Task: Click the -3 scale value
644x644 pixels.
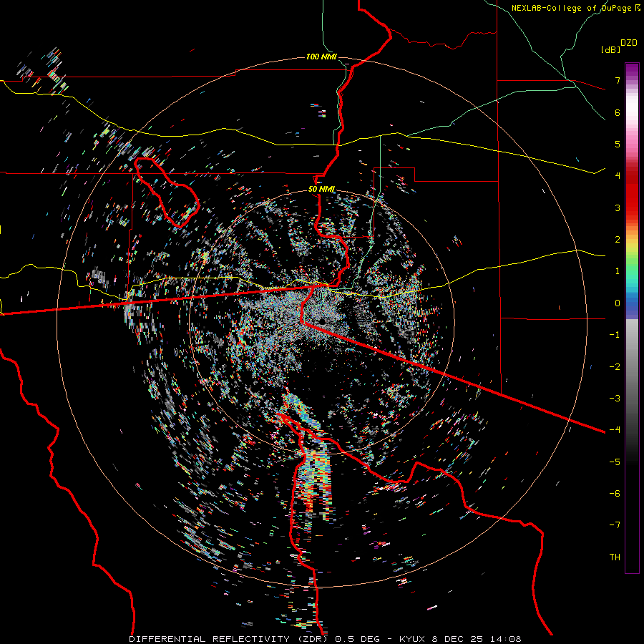Action: [615, 398]
